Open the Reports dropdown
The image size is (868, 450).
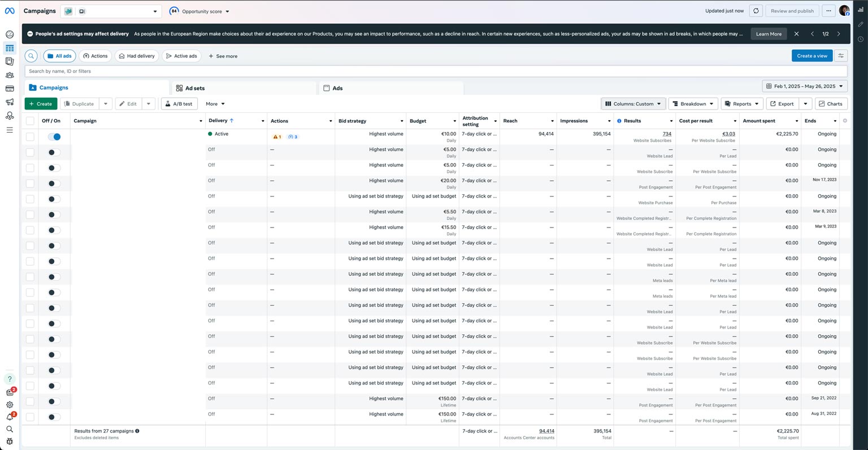point(742,104)
